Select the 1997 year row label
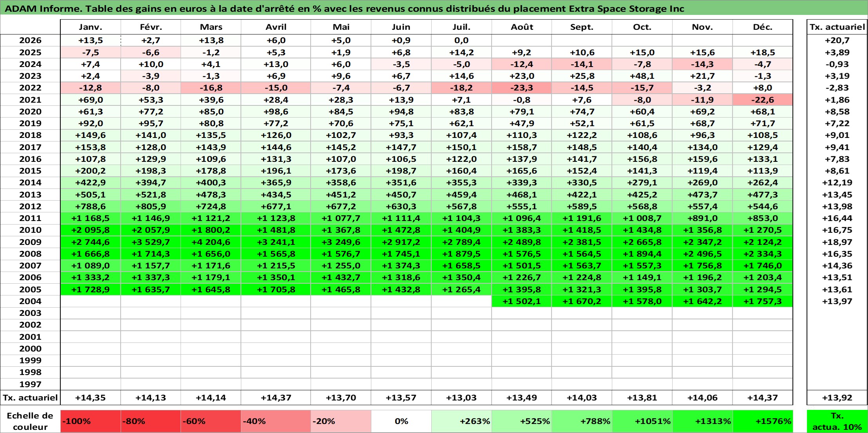Image resolution: width=868 pixels, height=433 pixels. tap(30, 384)
